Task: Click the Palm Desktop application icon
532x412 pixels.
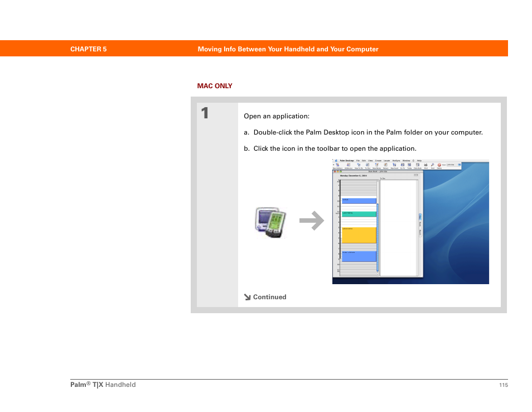Action: pyautogui.click(x=270, y=223)
